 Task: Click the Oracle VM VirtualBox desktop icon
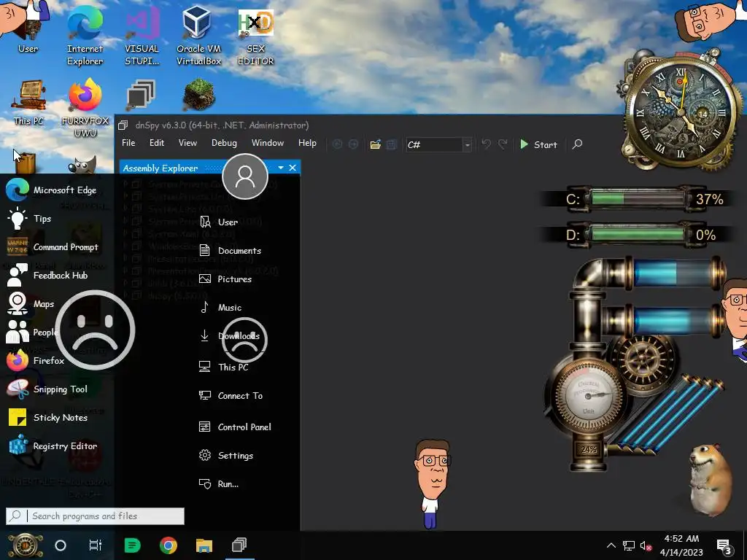198,34
